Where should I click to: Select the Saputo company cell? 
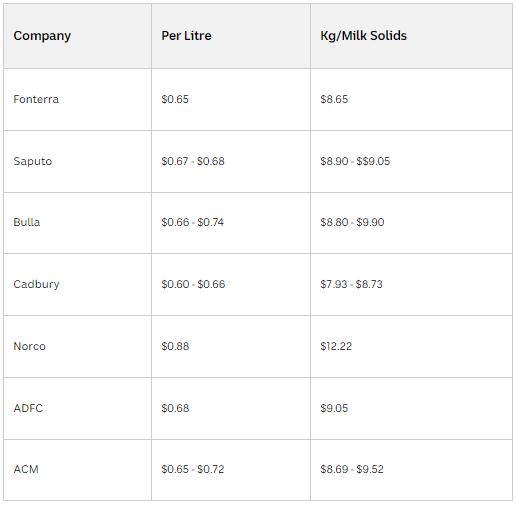click(x=77, y=161)
